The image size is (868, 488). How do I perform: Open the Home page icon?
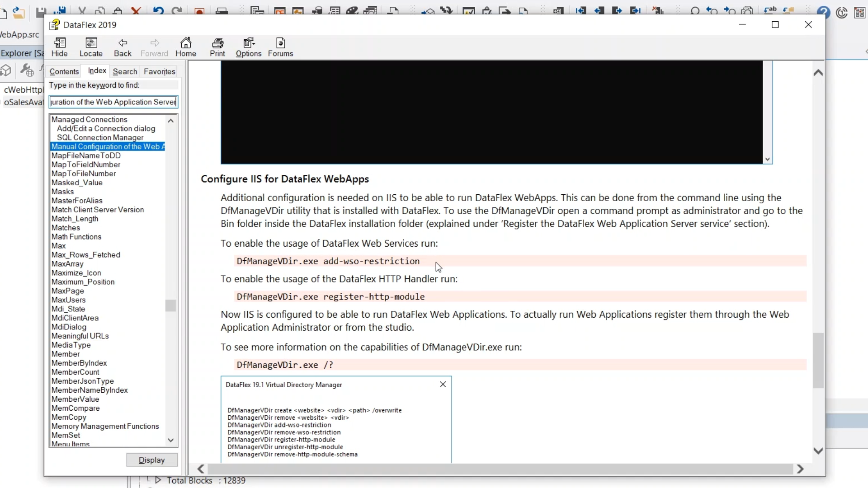(186, 47)
